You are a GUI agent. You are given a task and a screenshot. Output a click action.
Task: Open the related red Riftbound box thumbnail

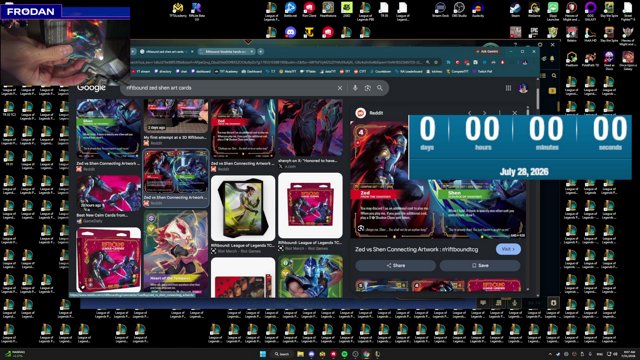(x=494, y=285)
